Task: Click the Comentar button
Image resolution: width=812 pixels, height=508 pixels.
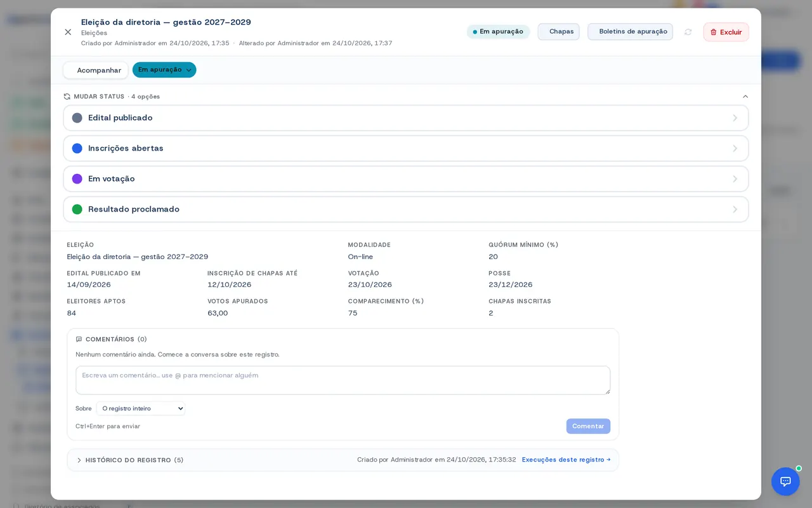Action: [x=588, y=426]
